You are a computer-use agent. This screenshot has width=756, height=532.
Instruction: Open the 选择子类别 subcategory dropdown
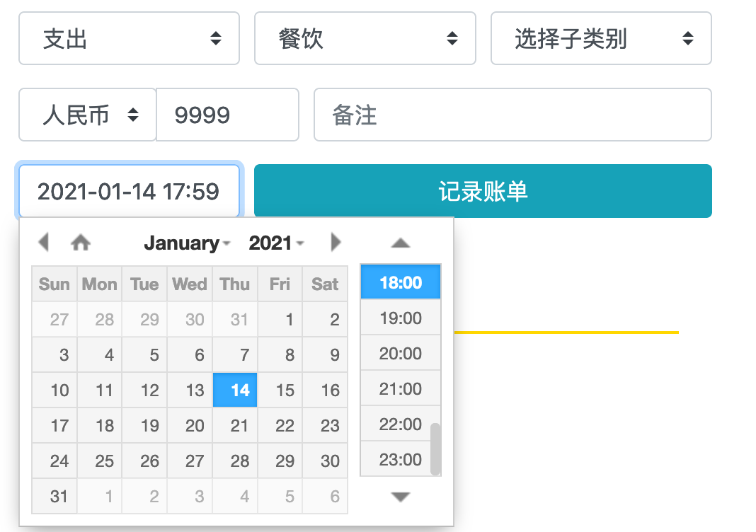click(x=600, y=38)
